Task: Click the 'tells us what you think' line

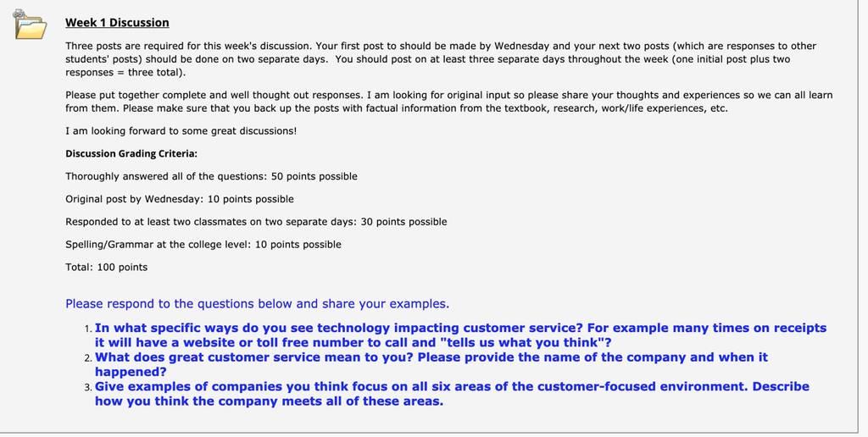Action: (353, 342)
